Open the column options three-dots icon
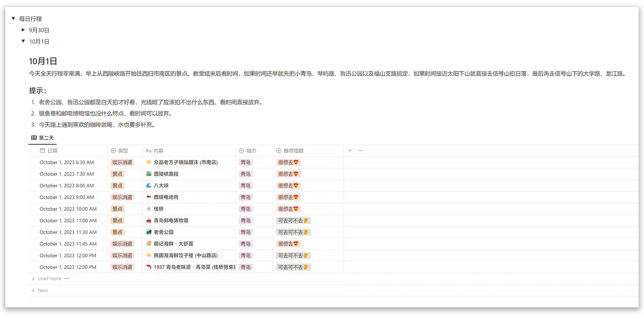This screenshot has height=317, width=644. point(361,151)
